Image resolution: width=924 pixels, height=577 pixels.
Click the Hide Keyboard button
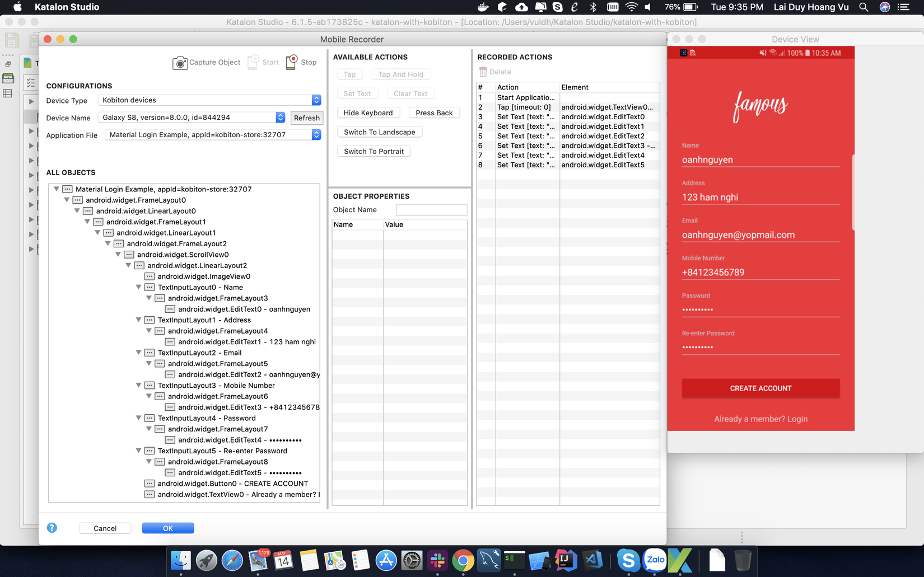point(368,113)
